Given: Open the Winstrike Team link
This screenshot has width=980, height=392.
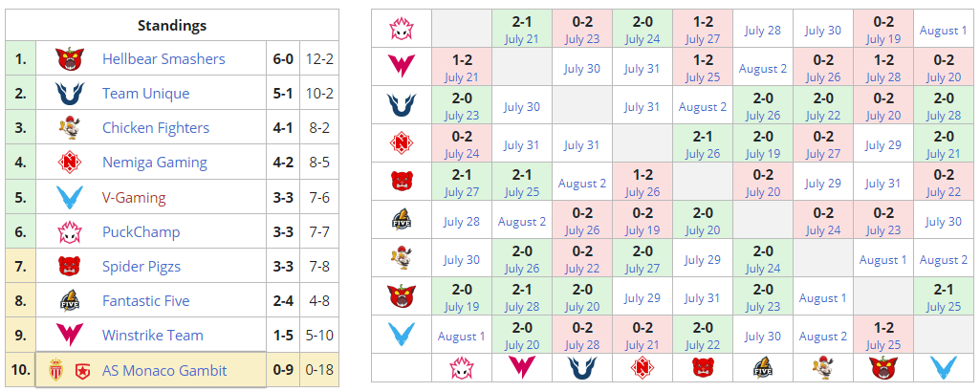Looking at the screenshot, I should [152, 336].
